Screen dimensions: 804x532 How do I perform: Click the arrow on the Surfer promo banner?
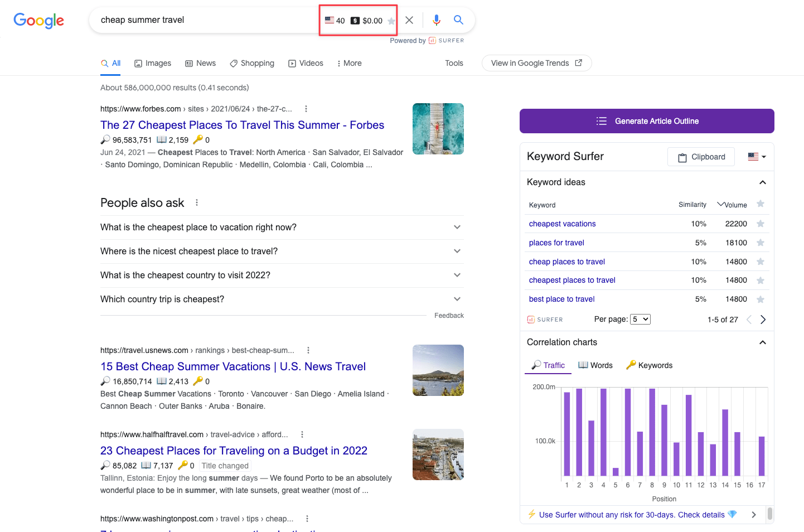coord(754,515)
